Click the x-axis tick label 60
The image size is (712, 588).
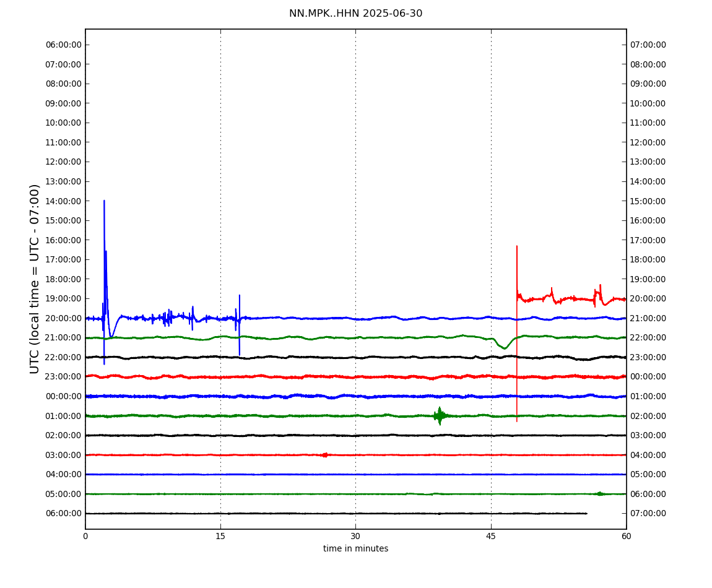626,536
